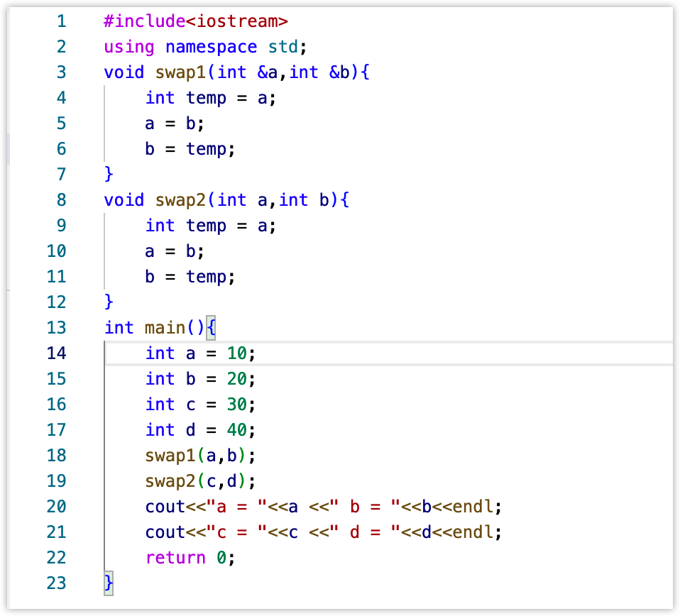The width and height of the screenshot is (680, 616).
Task: Click the iostream include header text
Action: tap(237, 21)
